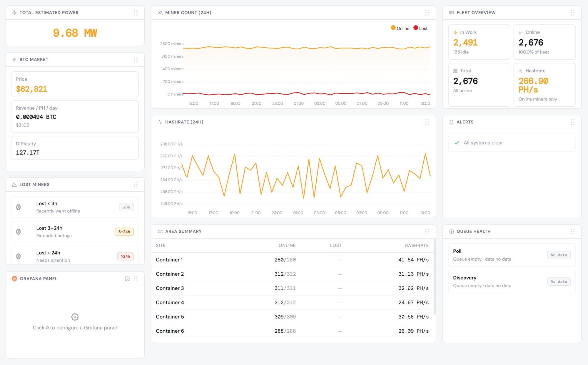Click the In Work lightning icon
The image size is (588, 365).
click(455, 33)
